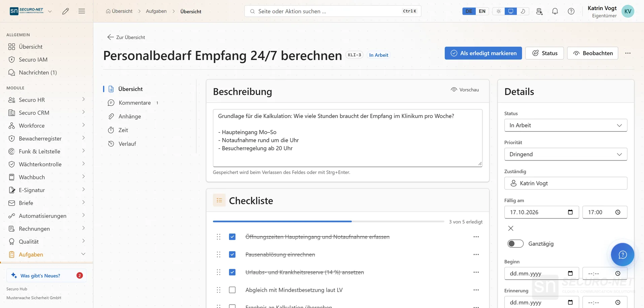Uncheck Pausenablösung einrechnen item
Screen dimensions: 644x308
pyautogui.click(x=232, y=254)
